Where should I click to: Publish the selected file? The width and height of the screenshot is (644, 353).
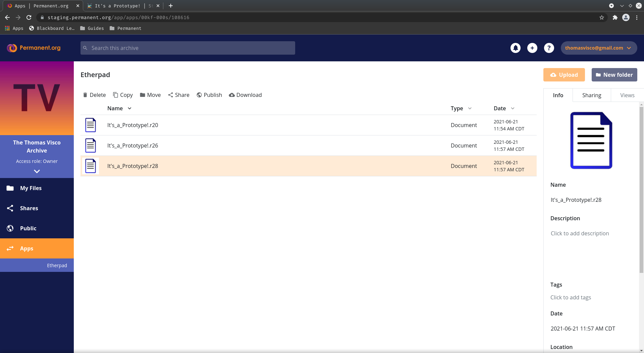[209, 95]
